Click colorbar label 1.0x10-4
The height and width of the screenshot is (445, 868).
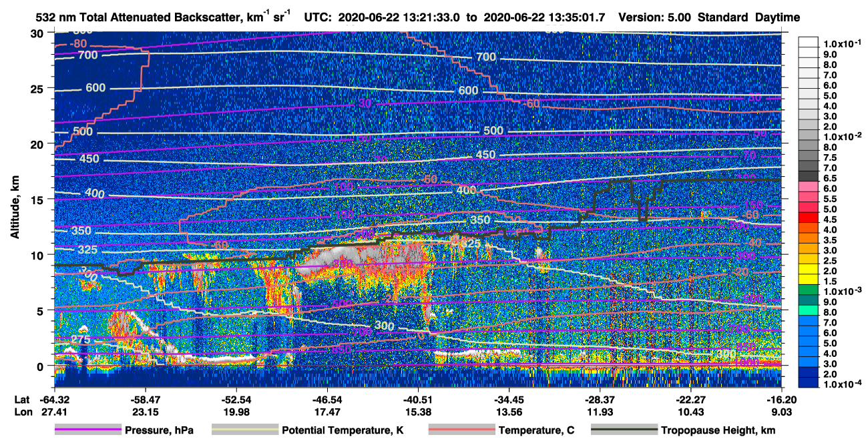pos(841,384)
